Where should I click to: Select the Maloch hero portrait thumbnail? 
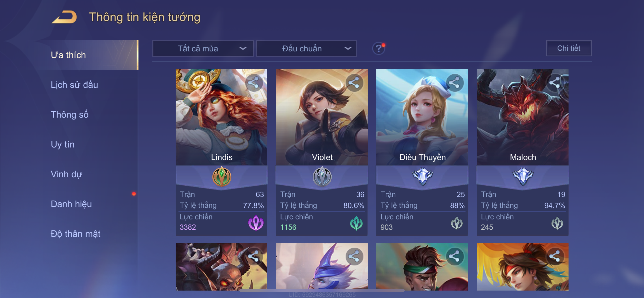[523, 117]
